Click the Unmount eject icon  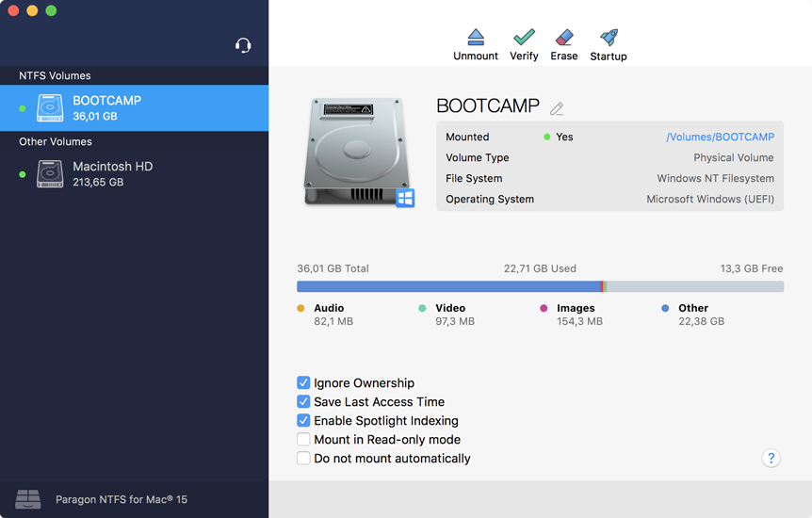pyautogui.click(x=476, y=38)
